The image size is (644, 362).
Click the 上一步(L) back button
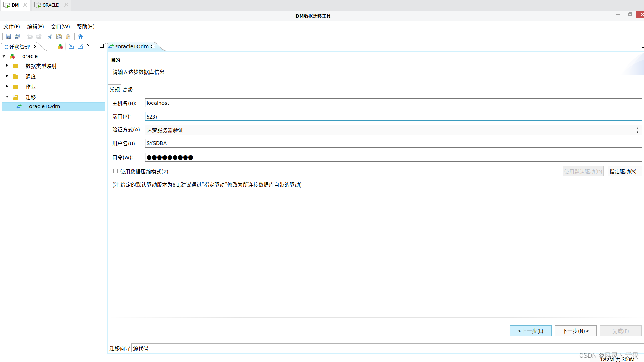point(531,331)
